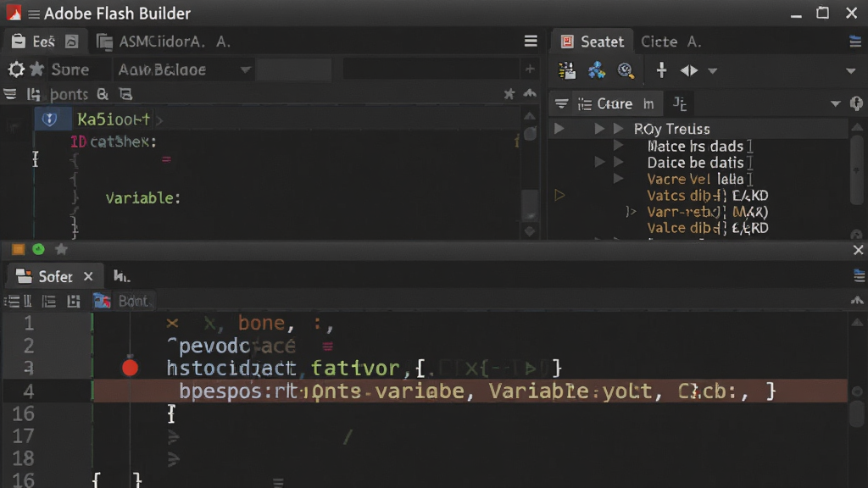This screenshot has height=488, width=868.
Task: Click the Variable: text in upper editor
Action: point(142,198)
